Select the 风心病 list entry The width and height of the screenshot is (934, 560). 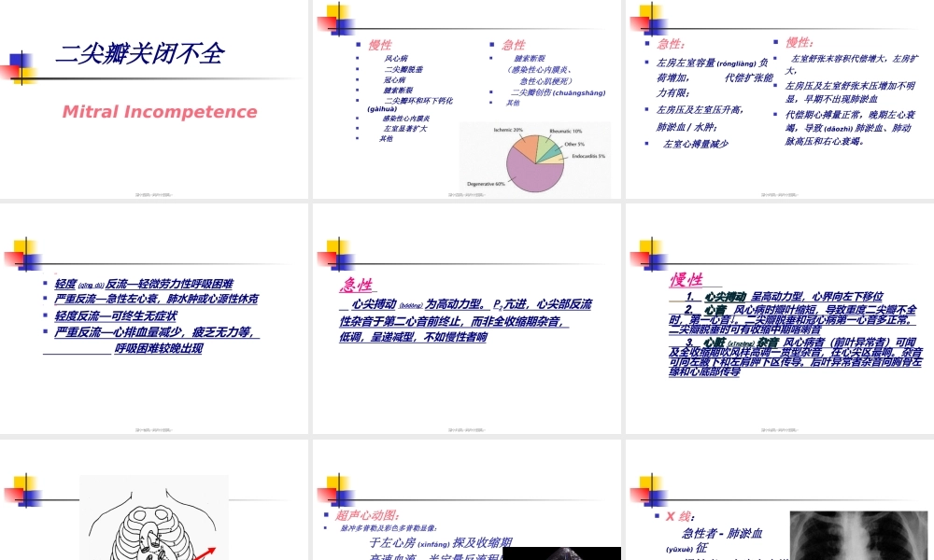[x=397, y=58]
